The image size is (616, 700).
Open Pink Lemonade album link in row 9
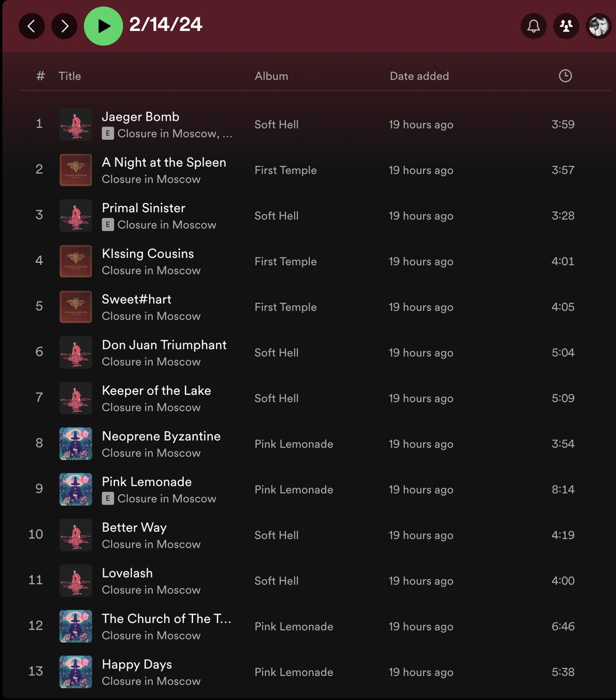[293, 489]
